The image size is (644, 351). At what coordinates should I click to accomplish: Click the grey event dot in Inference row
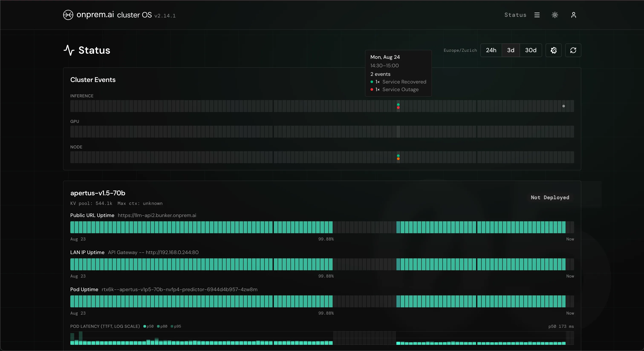pos(563,106)
